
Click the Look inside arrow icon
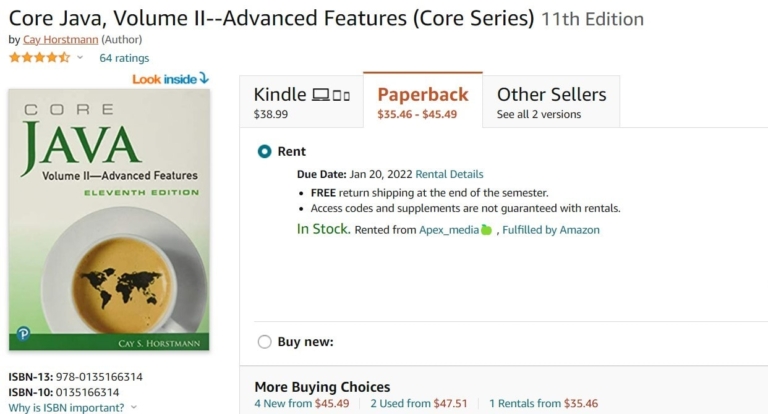click(x=204, y=77)
